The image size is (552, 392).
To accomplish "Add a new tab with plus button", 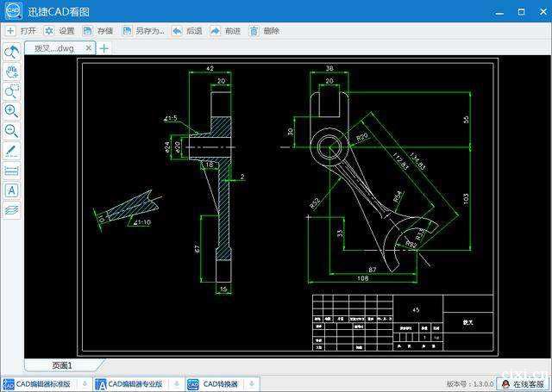I will pyautogui.click(x=104, y=48).
